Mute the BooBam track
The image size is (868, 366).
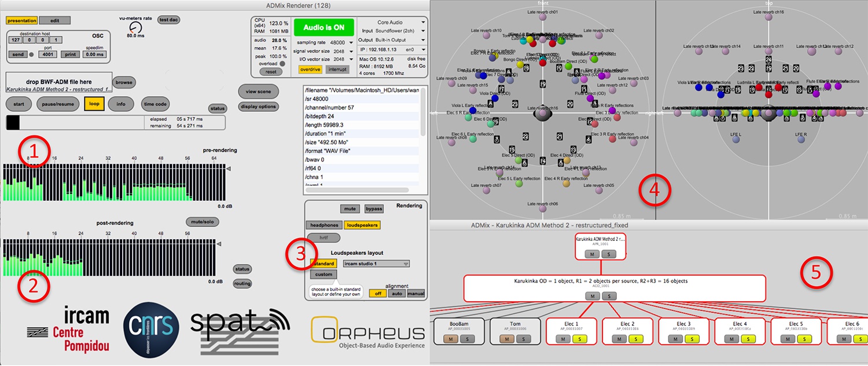(x=449, y=339)
